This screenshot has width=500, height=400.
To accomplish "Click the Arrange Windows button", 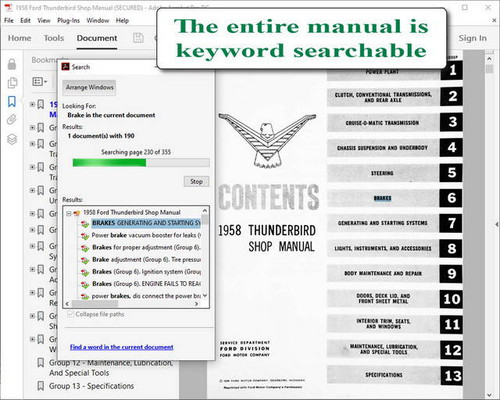I will [x=89, y=88].
